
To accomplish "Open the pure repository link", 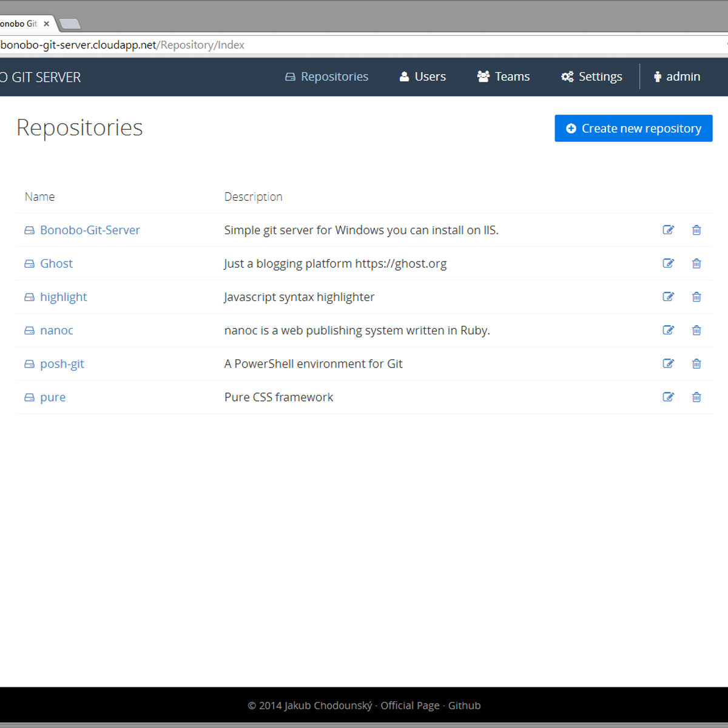I will pyautogui.click(x=53, y=397).
